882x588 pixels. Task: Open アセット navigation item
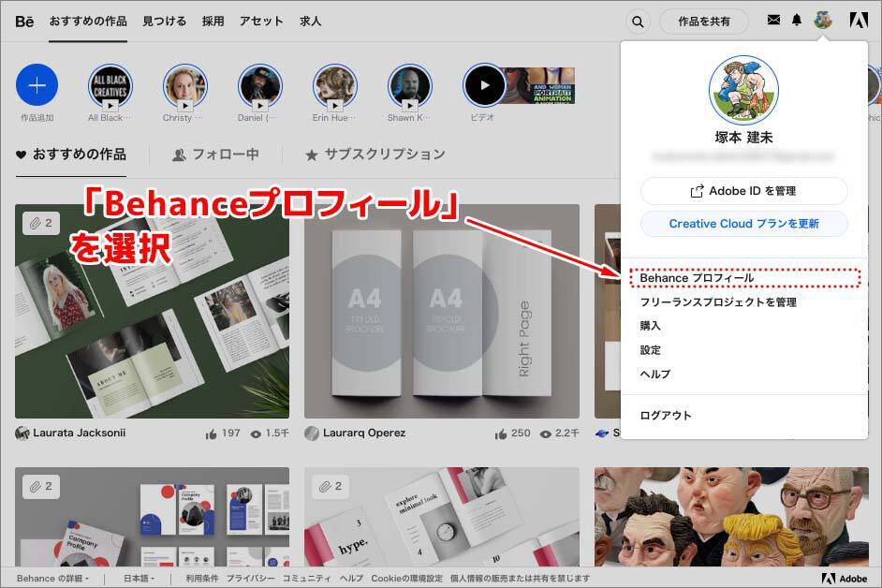(x=261, y=22)
